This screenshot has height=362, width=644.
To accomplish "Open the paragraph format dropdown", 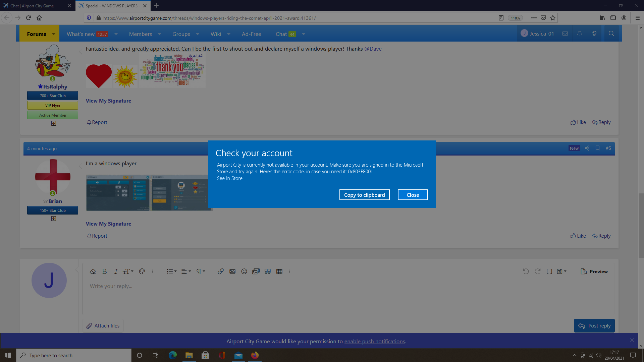I will 201,271.
